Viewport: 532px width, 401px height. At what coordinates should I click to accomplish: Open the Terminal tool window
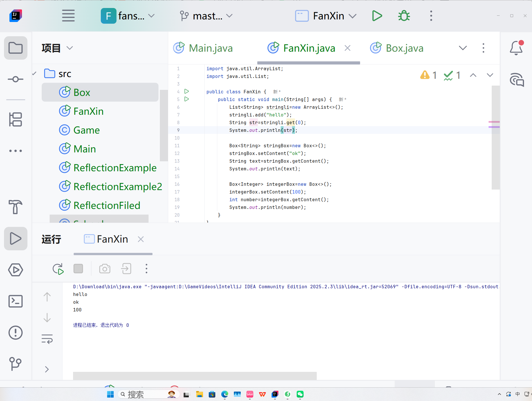[x=16, y=301]
